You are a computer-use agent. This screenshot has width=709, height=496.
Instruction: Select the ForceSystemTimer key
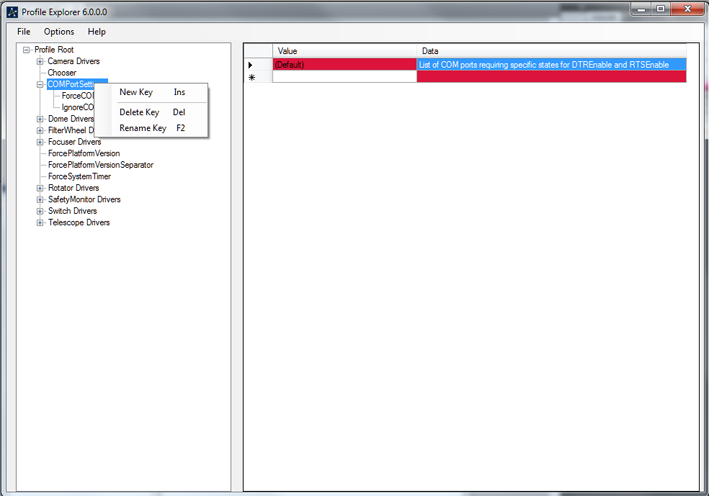pos(79,177)
